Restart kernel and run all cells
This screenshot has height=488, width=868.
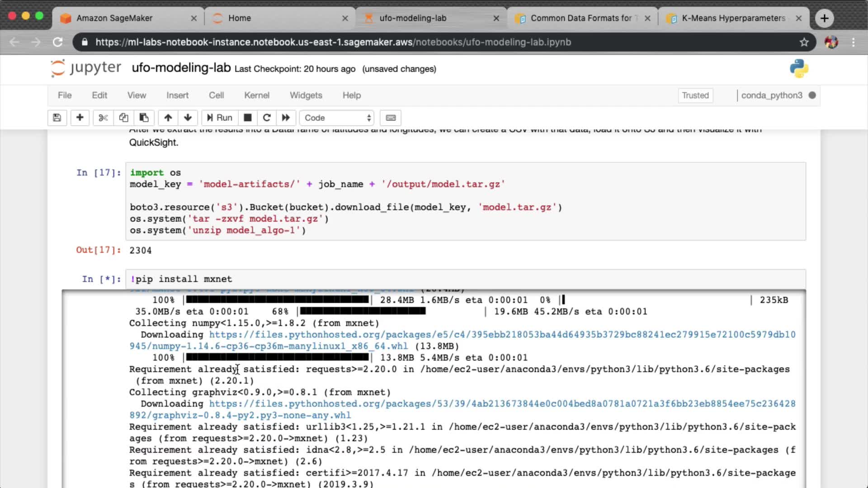286,118
